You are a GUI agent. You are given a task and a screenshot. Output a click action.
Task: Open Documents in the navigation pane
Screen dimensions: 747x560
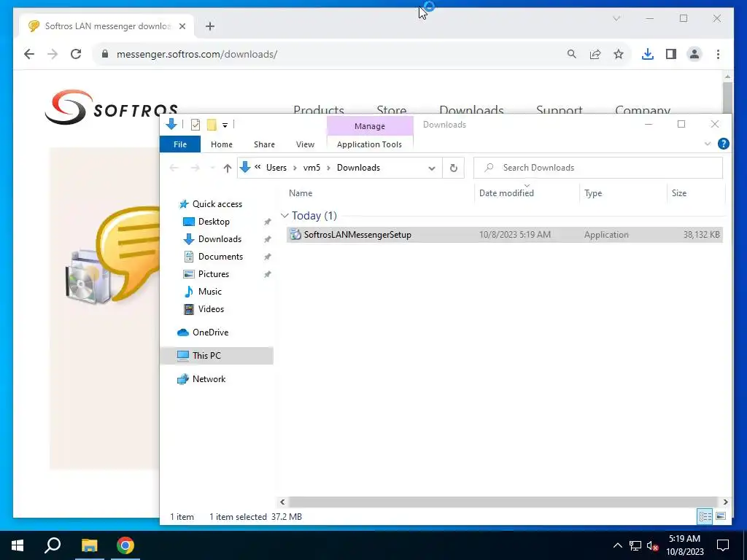coord(220,257)
